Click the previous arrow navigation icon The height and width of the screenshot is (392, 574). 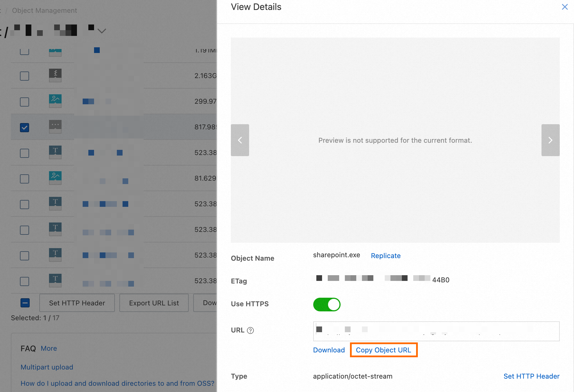coord(240,140)
